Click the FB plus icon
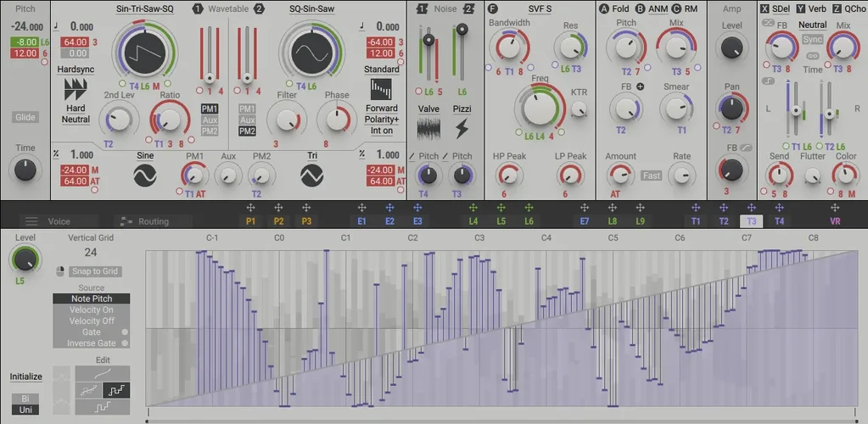 (640, 86)
